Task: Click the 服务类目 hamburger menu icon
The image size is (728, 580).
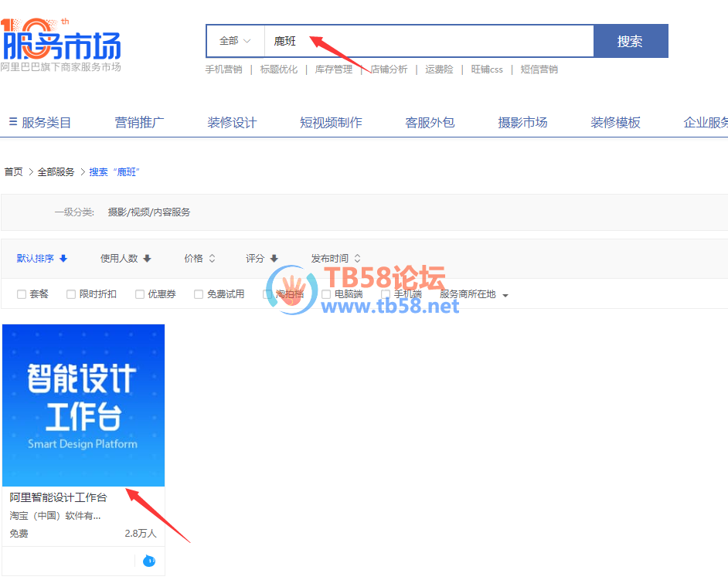Action: [13, 122]
